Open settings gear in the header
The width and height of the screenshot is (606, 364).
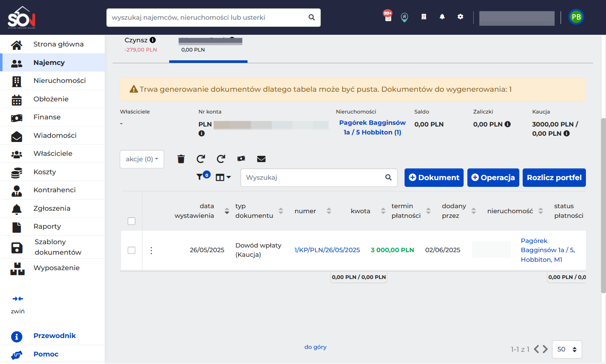461,17
